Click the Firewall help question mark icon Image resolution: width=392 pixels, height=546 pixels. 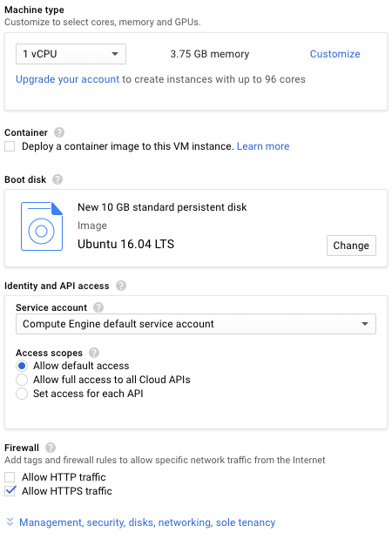(x=51, y=448)
